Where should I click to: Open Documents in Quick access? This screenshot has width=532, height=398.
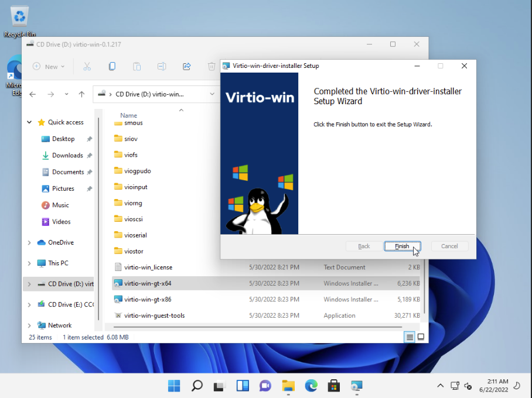click(68, 172)
